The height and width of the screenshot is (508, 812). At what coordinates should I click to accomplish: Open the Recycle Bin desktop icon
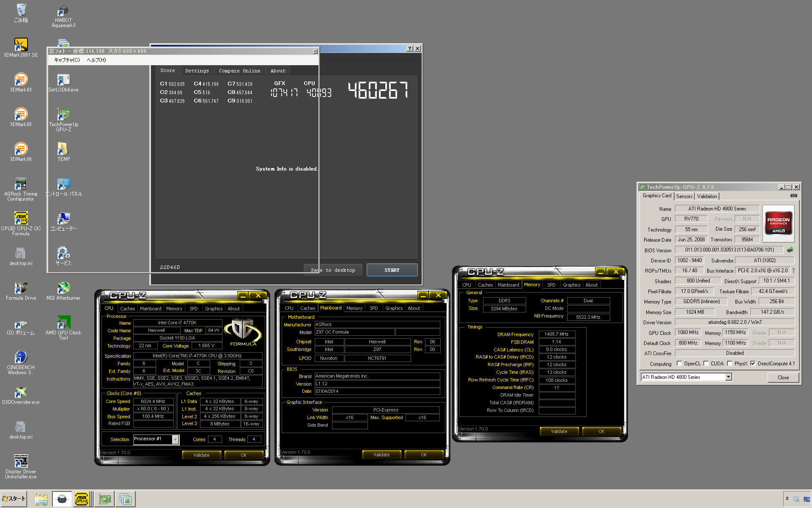tap(21, 13)
